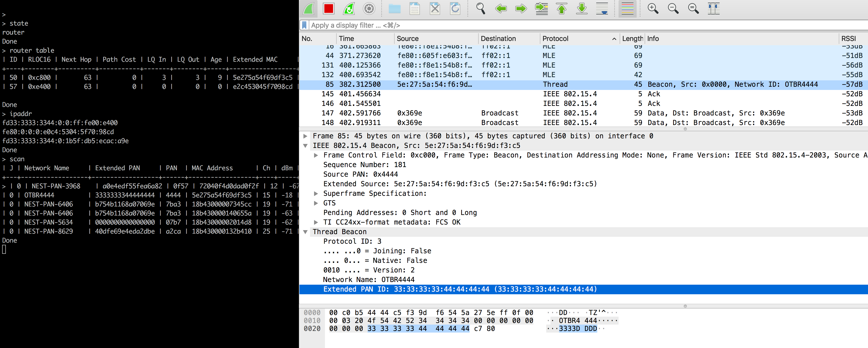Restart the current capture

coord(349,9)
